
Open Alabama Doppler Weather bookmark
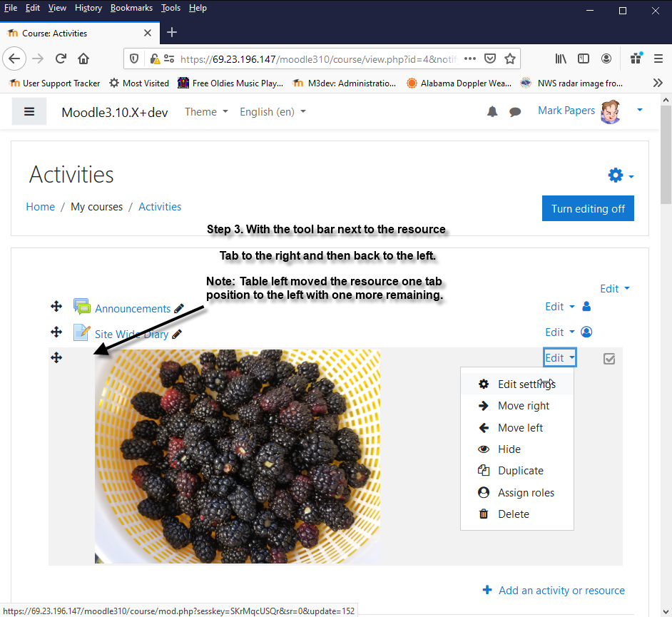[x=459, y=83]
